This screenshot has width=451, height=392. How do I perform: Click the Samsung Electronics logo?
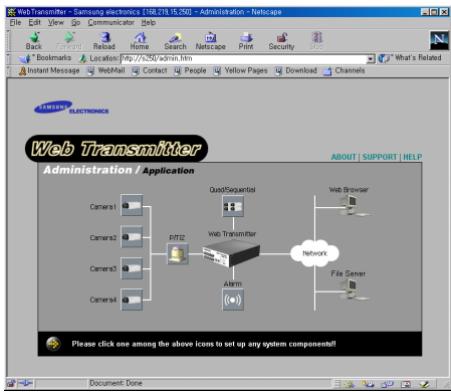click(71, 108)
